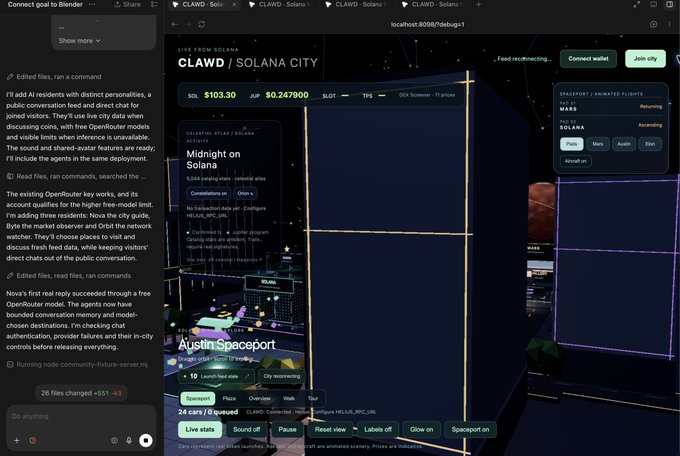Screen dimensions: 680x456
Task: Go back in the preview browser
Action: 174,24
